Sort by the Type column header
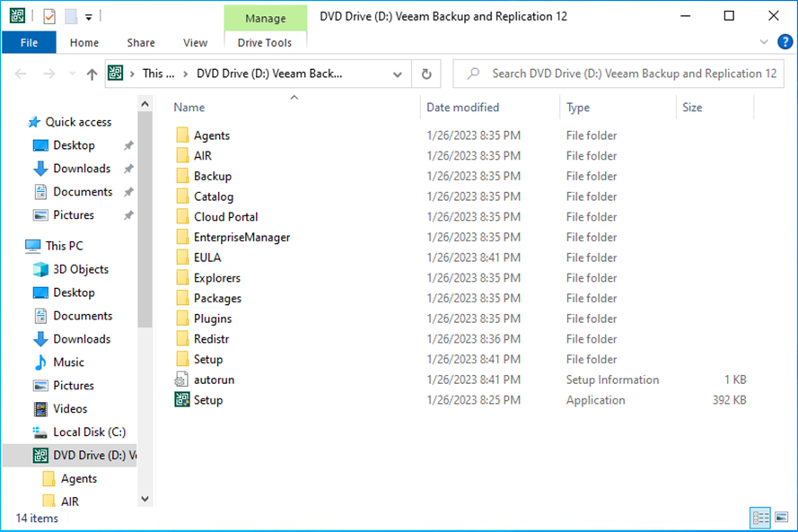The width and height of the screenshot is (798, 532). [x=578, y=108]
